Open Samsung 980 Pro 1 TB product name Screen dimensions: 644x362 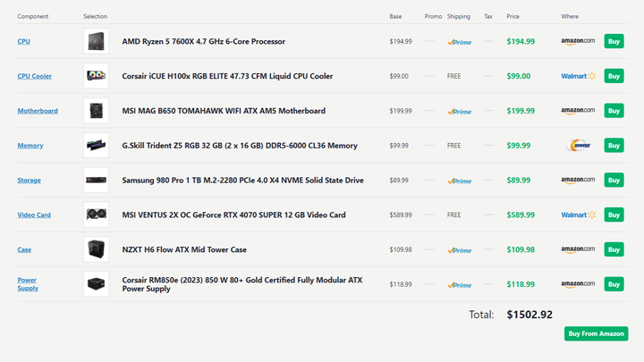coord(242,181)
